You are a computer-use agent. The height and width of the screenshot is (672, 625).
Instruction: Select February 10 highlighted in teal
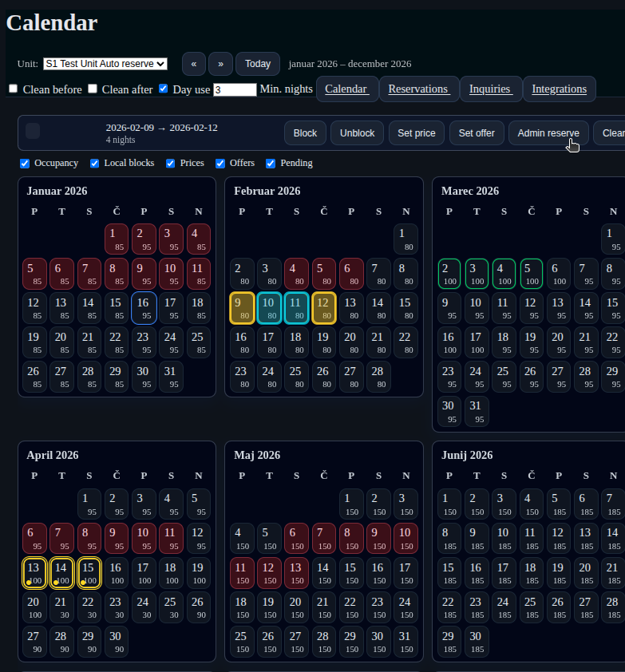click(270, 307)
